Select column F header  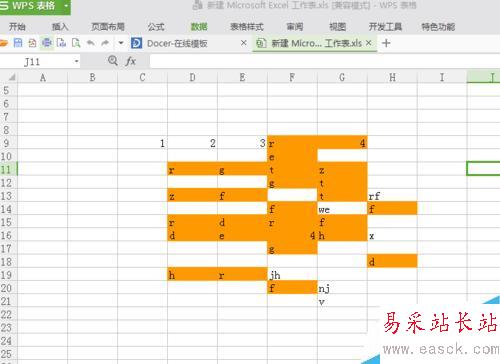click(x=292, y=78)
